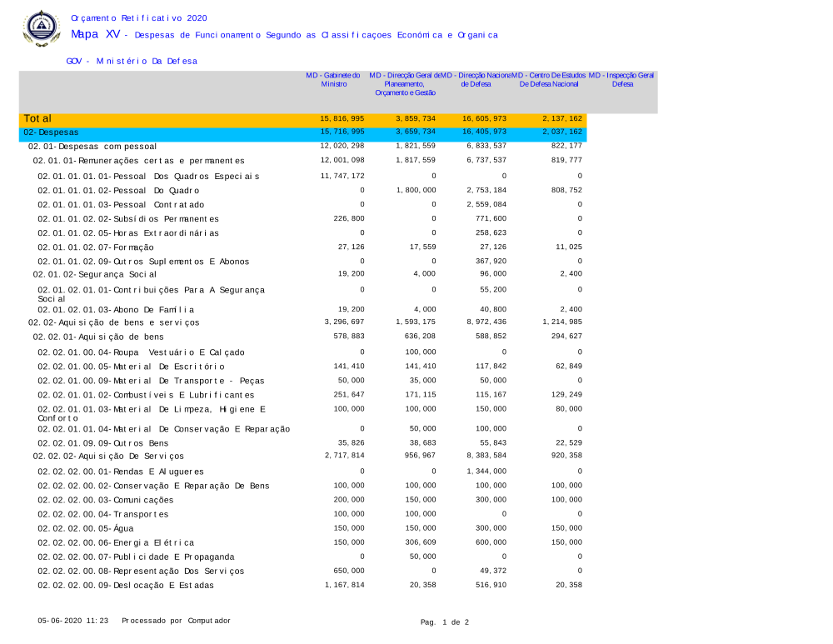Select the MD - Centro De Estudos column header

pos(548,80)
